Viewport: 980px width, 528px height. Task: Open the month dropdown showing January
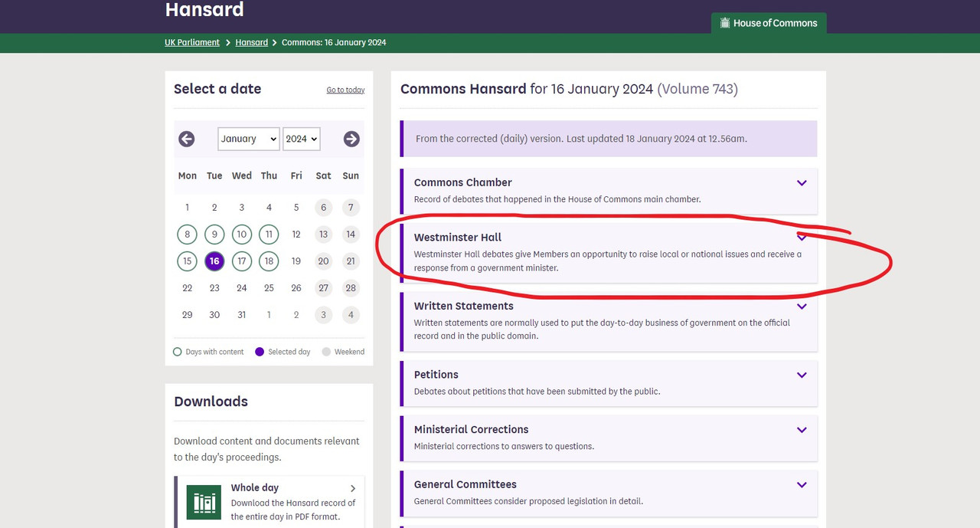tap(249, 139)
